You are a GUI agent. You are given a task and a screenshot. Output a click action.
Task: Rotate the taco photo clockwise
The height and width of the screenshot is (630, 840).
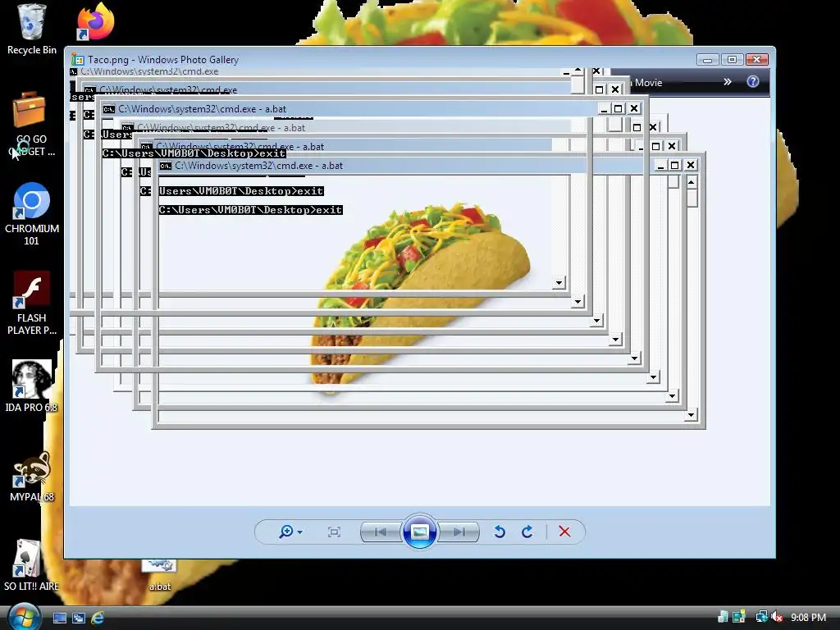(x=527, y=532)
